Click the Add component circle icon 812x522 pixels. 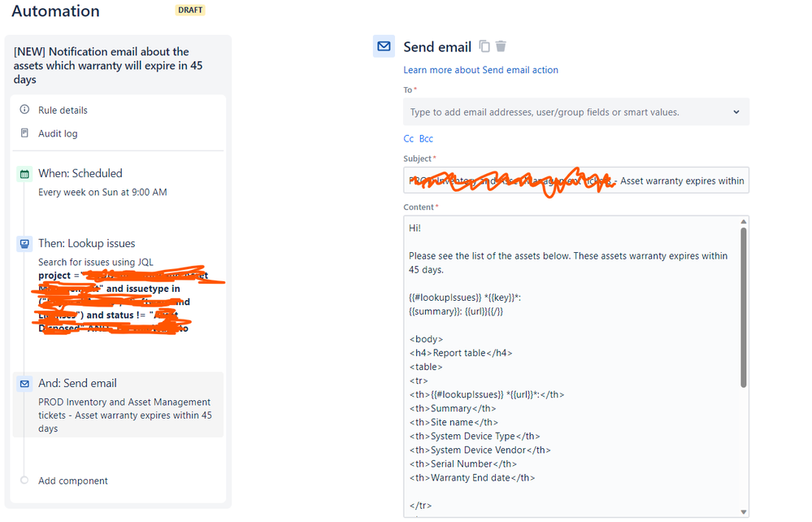point(23,481)
